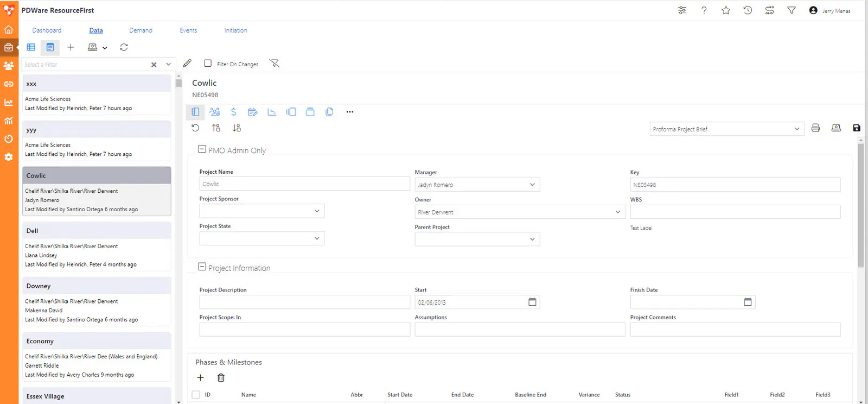
Task: Click the print icon beside Proforma dropdown
Action: [815, 128]
